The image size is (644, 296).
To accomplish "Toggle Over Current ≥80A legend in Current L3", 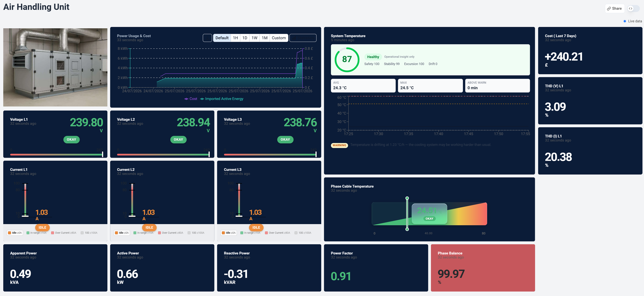I will [277, 233].
